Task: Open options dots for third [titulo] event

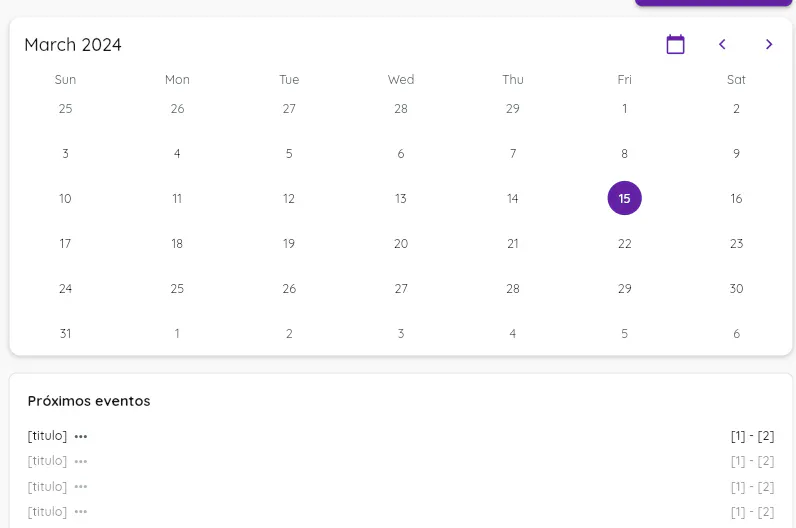Action: tap(81, 487)
